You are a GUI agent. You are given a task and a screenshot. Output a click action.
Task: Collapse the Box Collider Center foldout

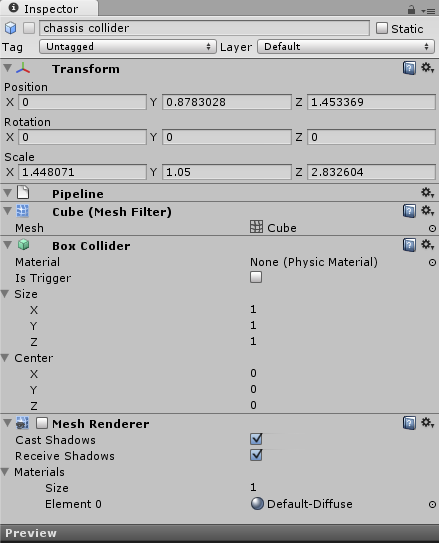click(5, 358)
